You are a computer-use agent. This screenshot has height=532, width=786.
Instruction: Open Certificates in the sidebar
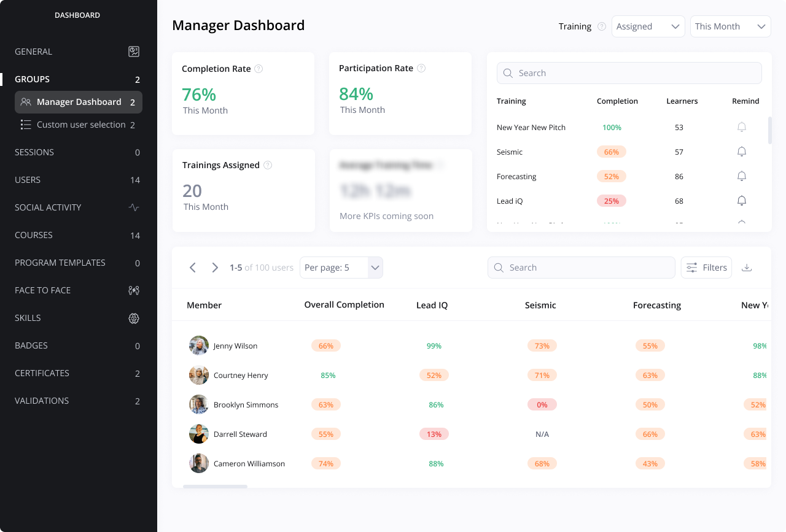point(79,373)
